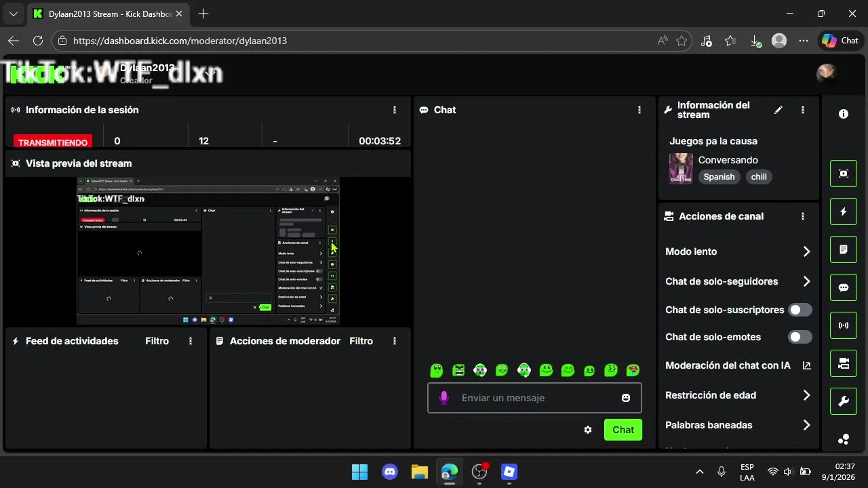Click the chill tag
The image size is (868, 488).
[759, 177]
